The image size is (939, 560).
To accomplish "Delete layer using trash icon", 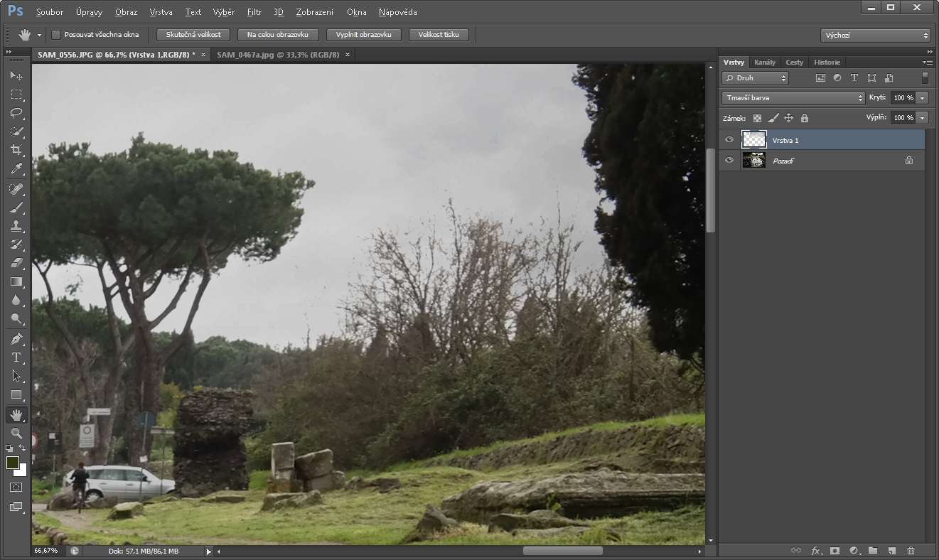I will click(x=911, y=551).
